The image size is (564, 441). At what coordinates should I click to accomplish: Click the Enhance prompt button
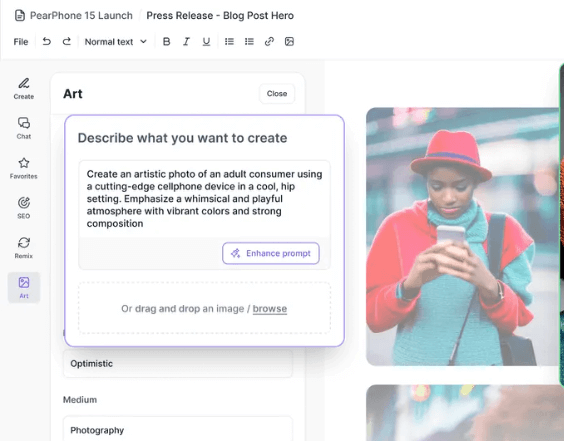tap(271, 253)
